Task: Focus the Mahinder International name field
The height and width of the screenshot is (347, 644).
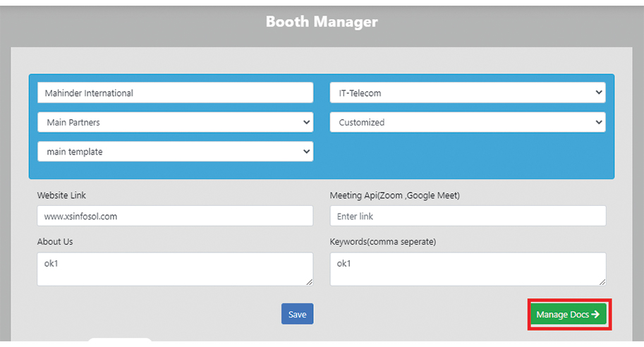Action: click(x=175, y=92)
